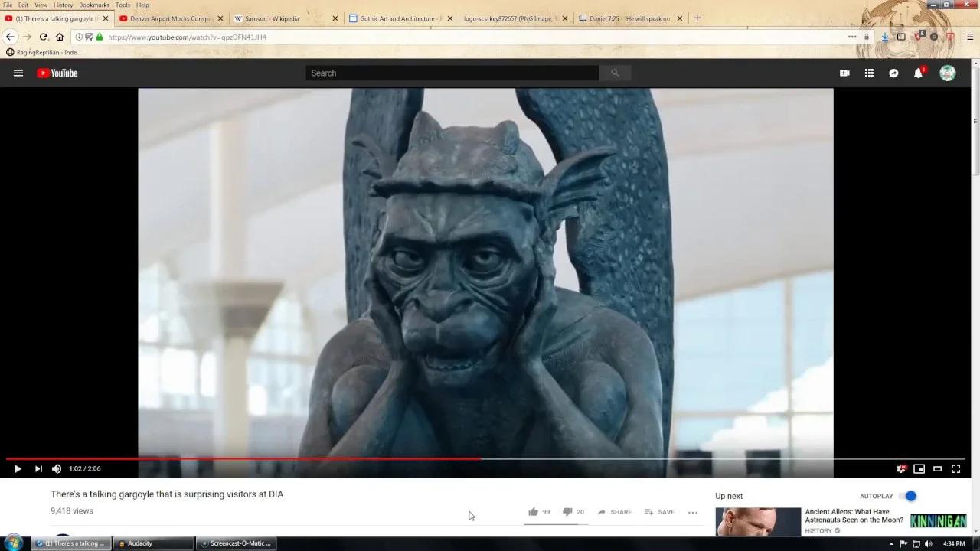
Task: Switch to Miniplayer mode
Action: [x=920, y=468]
